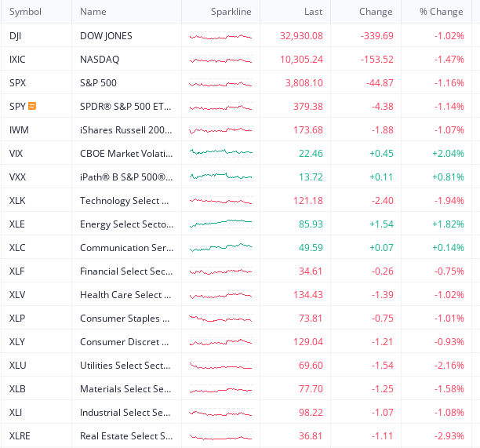The height and width of the screenshot is (448, 480).
Task: Click the Real Estate Select name
Action: pos(126,435)
